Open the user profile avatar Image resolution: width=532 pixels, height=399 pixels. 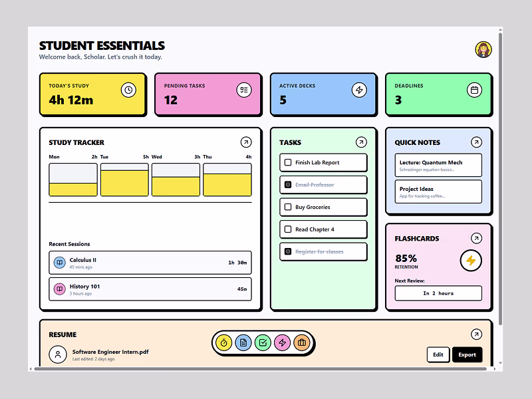pyautogui.click(x=483, y=50)
